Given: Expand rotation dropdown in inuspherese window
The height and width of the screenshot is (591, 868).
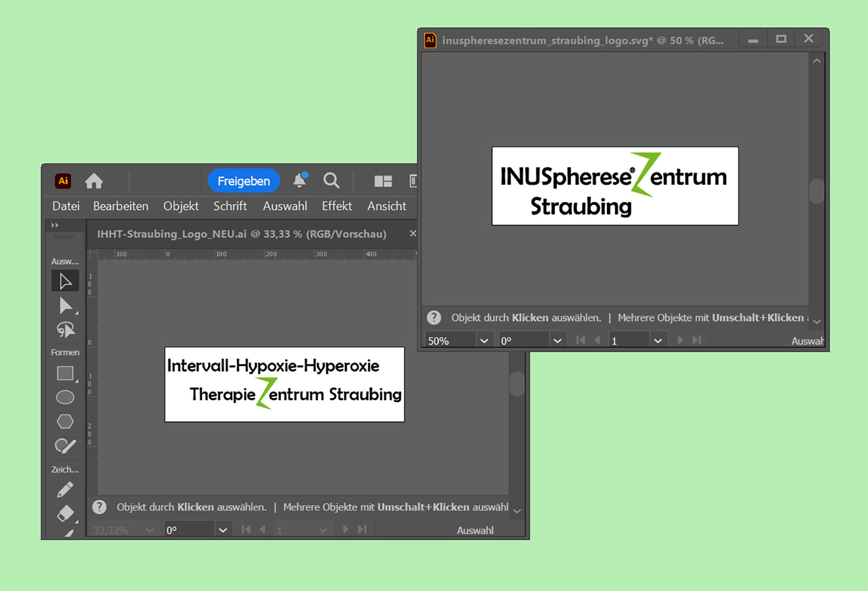Looking at the screenshot, I should 557,341.
